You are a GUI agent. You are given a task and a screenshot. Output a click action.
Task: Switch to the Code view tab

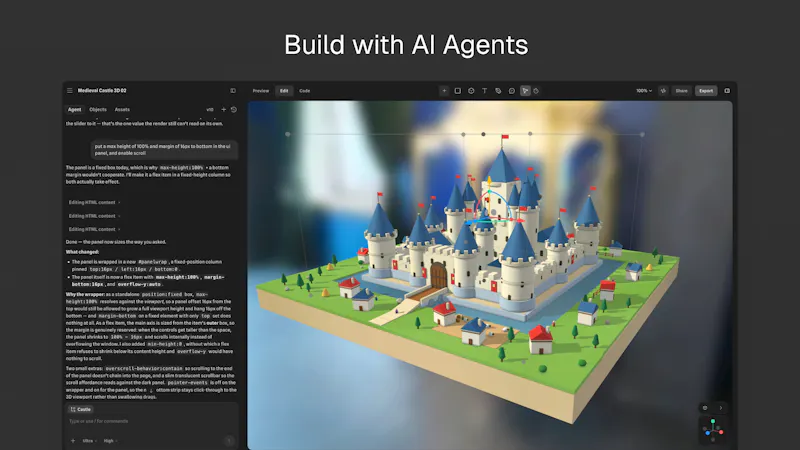pyautogui.click(x=305, y=91)
